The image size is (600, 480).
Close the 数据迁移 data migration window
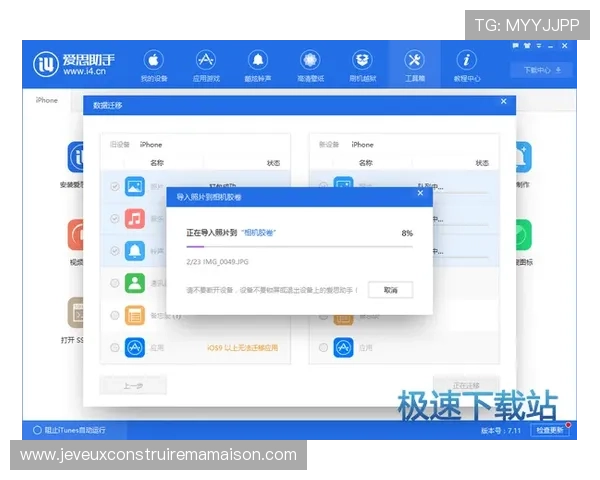[504, 101]
